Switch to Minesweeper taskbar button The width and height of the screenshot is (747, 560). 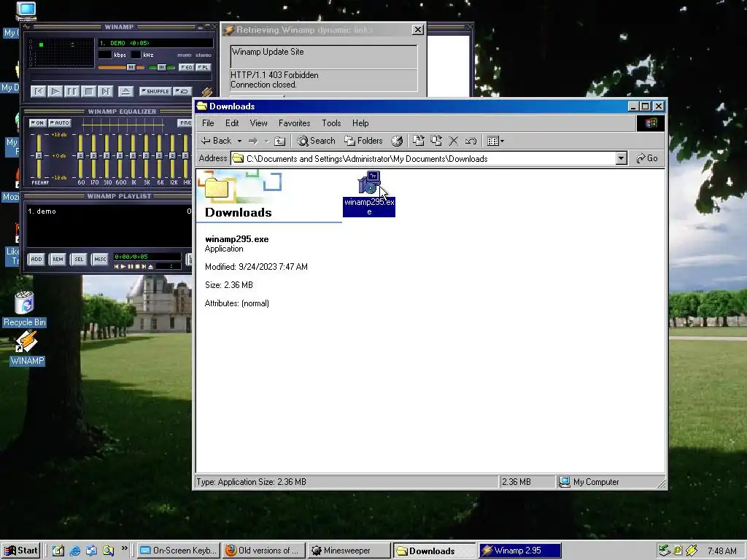[x=348, y=551]
